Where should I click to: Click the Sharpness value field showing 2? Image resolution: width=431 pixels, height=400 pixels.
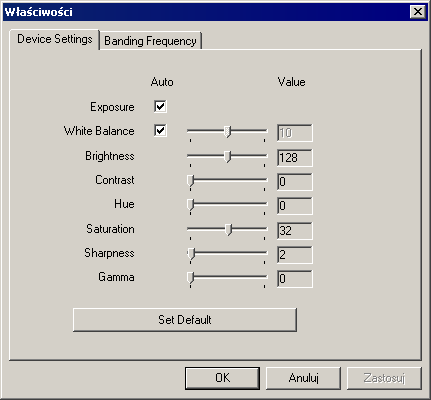295,254
